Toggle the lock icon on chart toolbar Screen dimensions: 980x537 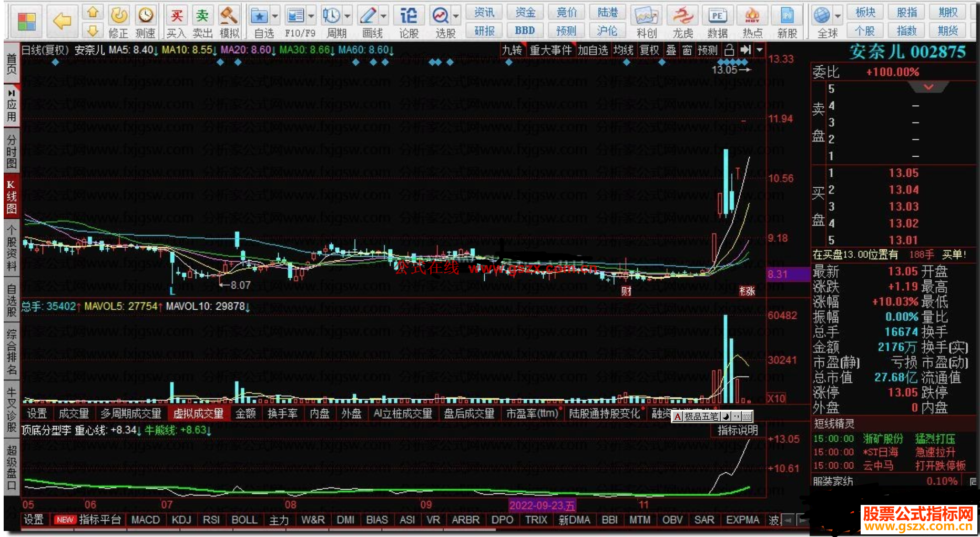pyautogui.click(x=729, y=50)
